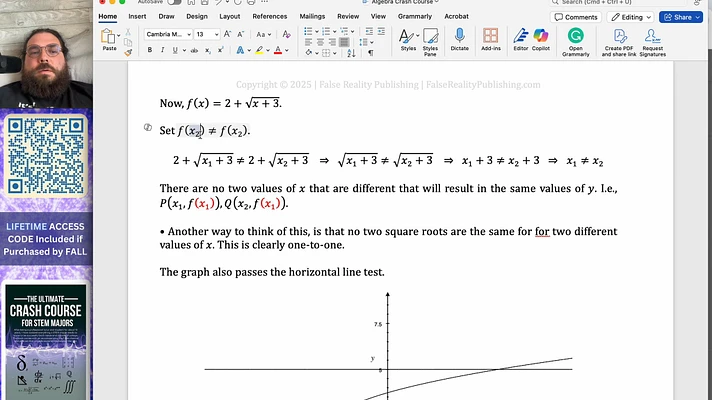Open the Styles gallery
The width and height of the screenshot is (712, 400).
[x=408, y=40]
